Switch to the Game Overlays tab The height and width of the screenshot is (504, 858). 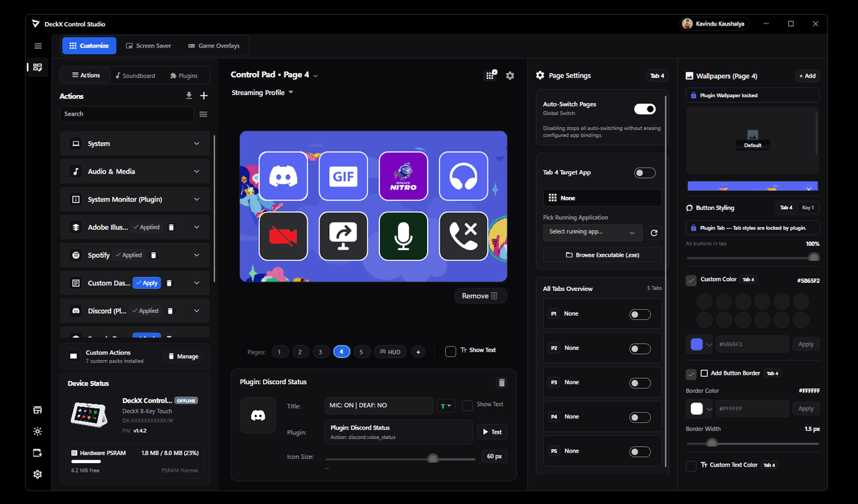[x=214, y=46]
